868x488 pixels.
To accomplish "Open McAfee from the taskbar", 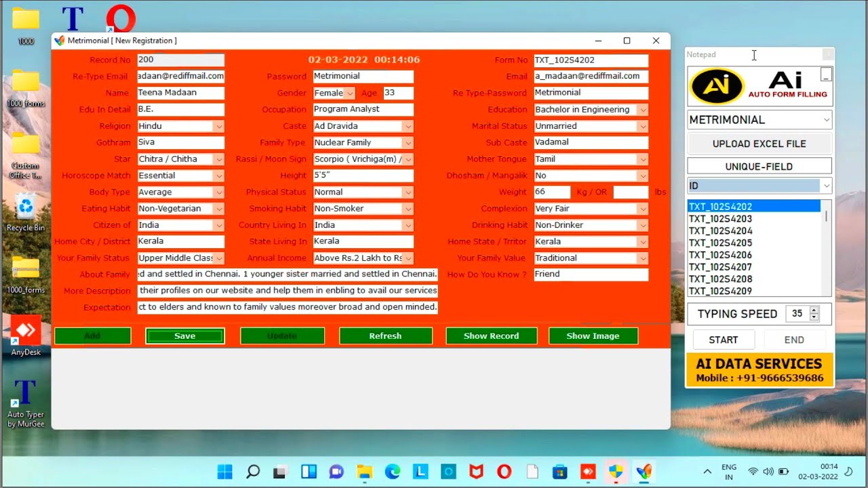I will click(476, 471).
